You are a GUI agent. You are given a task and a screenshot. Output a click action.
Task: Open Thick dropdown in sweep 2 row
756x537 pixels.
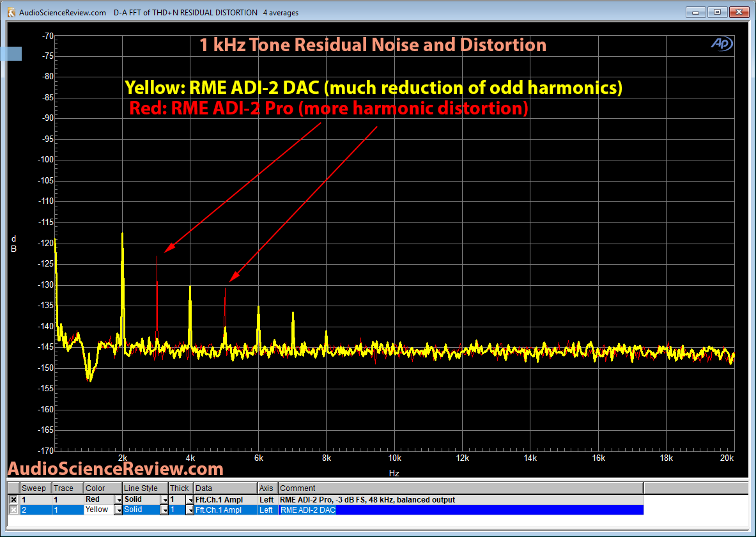(x=190, y=510)
